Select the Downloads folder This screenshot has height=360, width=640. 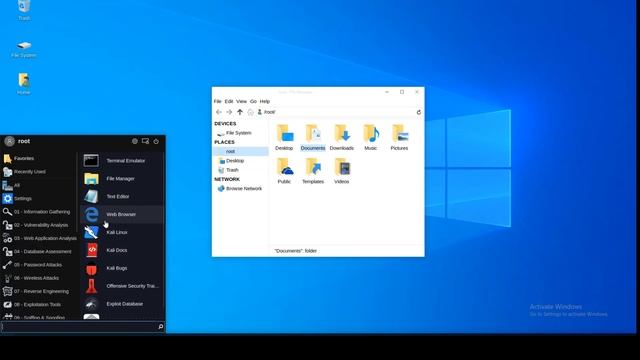(x=342, y=138)
